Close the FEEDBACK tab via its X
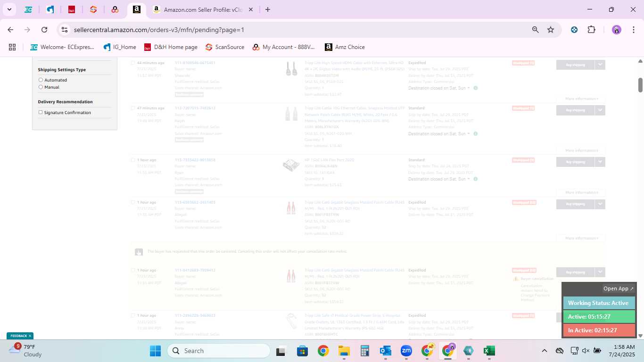 pyautogui.click(x=30, y=336)
